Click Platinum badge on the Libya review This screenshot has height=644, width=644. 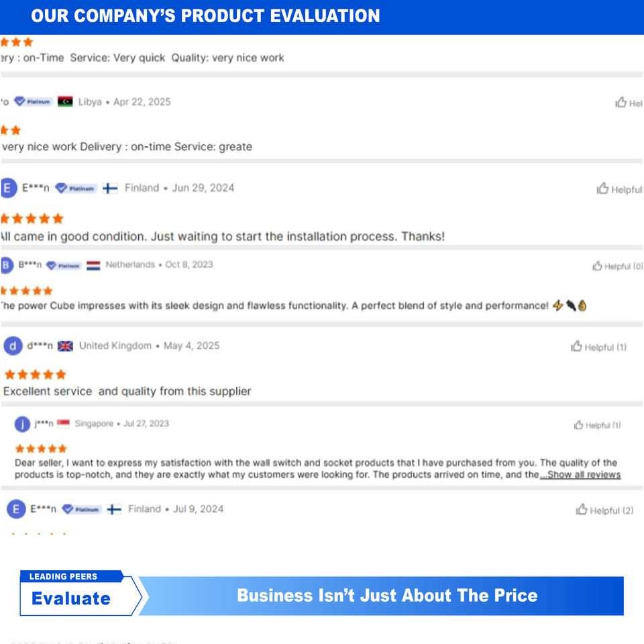(34, 102)
